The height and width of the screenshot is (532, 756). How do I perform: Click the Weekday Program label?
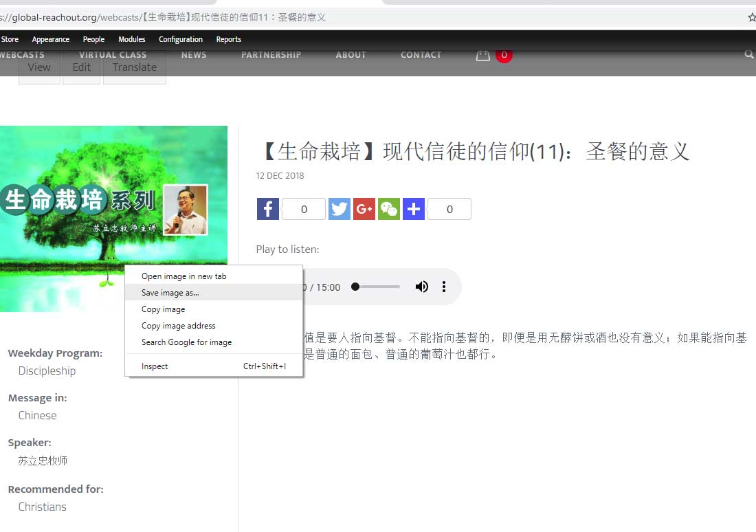point(55,353)
